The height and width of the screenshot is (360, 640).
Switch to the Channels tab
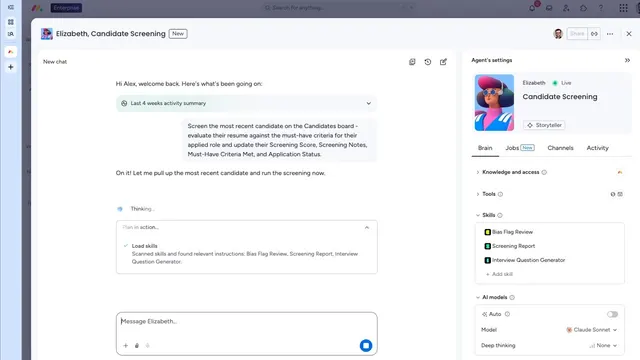[560, 148]
